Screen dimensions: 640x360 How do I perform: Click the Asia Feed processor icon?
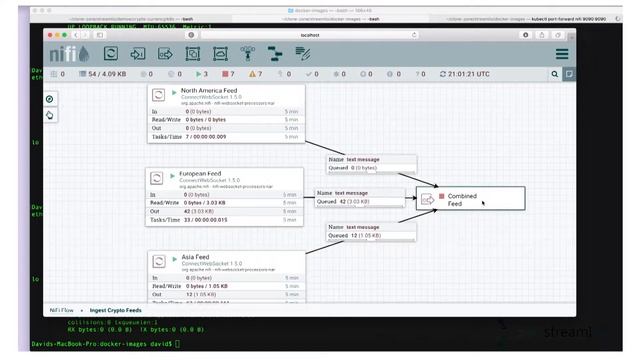click(159, 261)
